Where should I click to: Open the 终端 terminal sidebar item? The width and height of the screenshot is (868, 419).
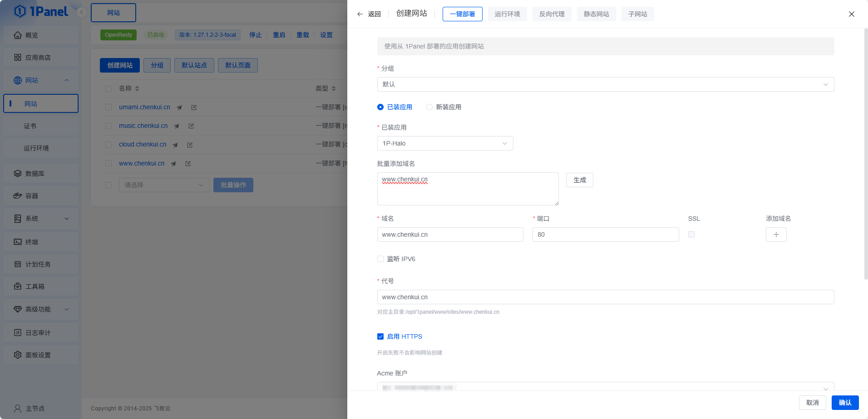pos(32,242)
